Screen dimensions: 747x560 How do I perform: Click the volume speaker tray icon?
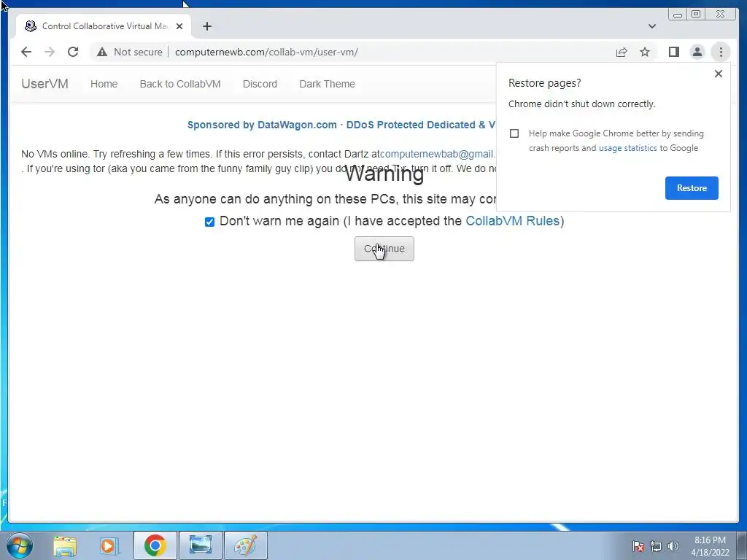coord(673,546)
